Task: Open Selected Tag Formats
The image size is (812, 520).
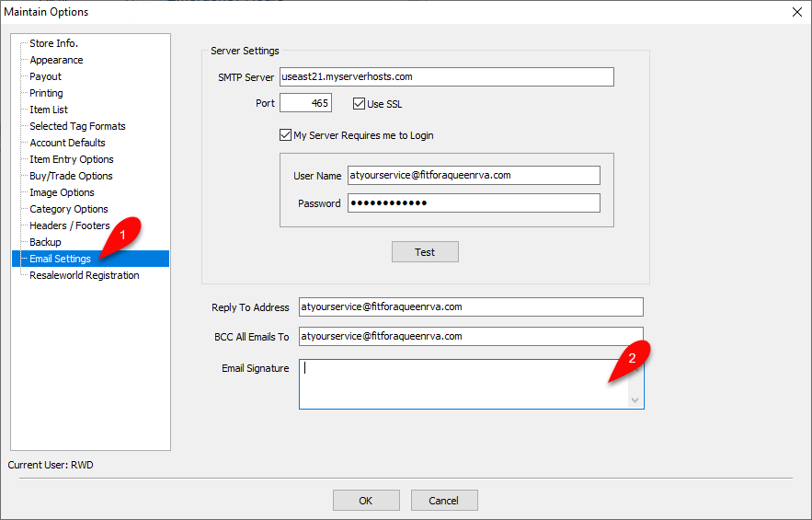Action: 77,126
